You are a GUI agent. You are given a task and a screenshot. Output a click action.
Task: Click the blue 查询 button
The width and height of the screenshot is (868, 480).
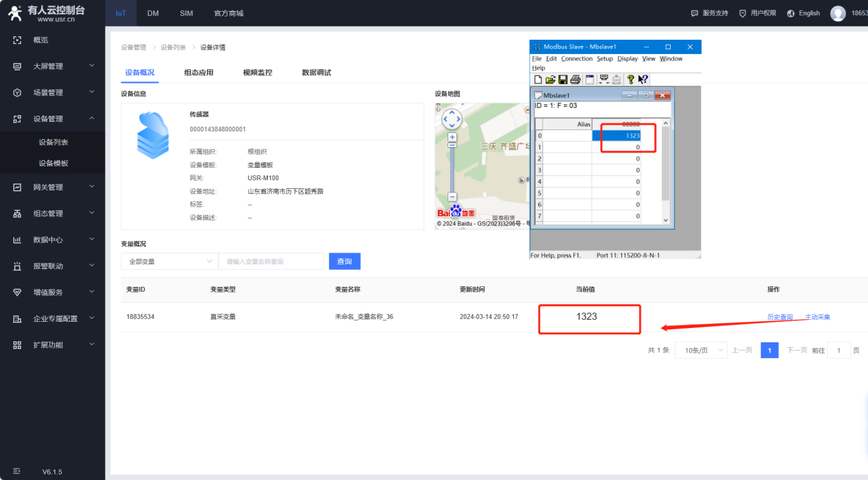344,262
